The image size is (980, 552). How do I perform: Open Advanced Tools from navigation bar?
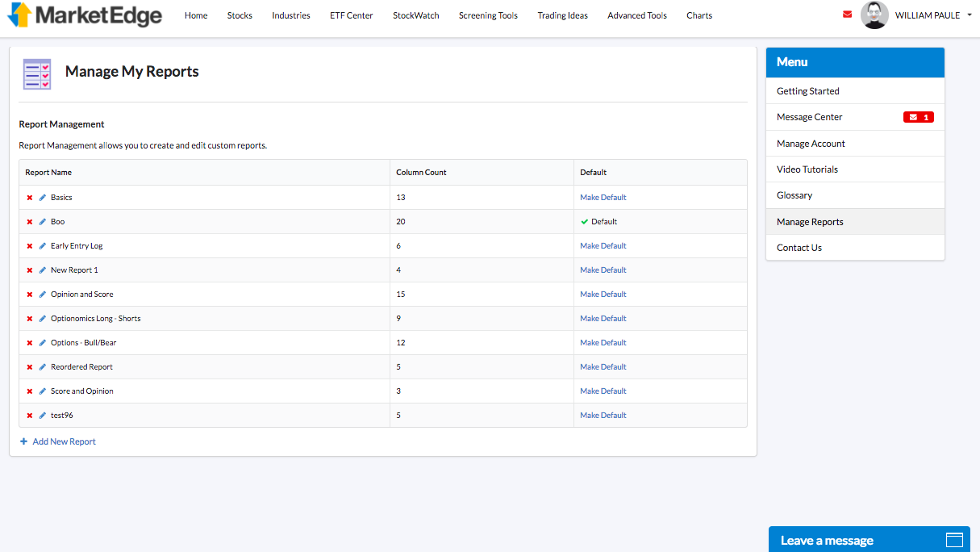[x=636, y=15]
